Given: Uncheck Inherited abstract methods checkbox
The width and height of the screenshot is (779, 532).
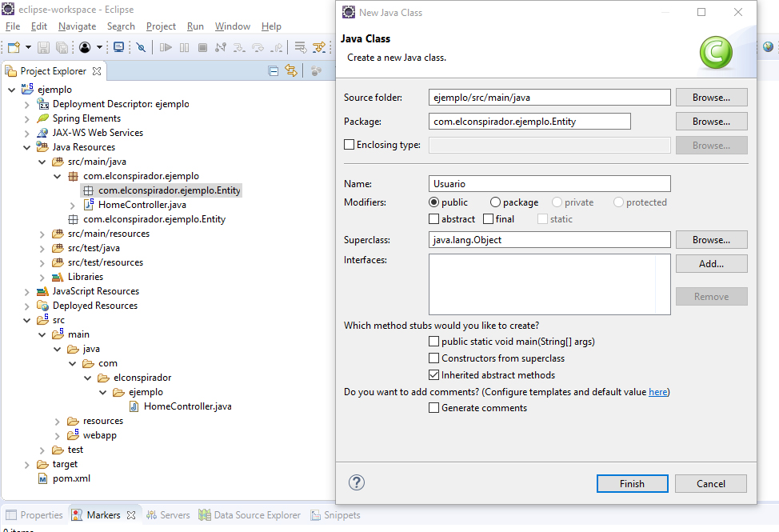Looking at the screenshot, I should coord(433,375).
